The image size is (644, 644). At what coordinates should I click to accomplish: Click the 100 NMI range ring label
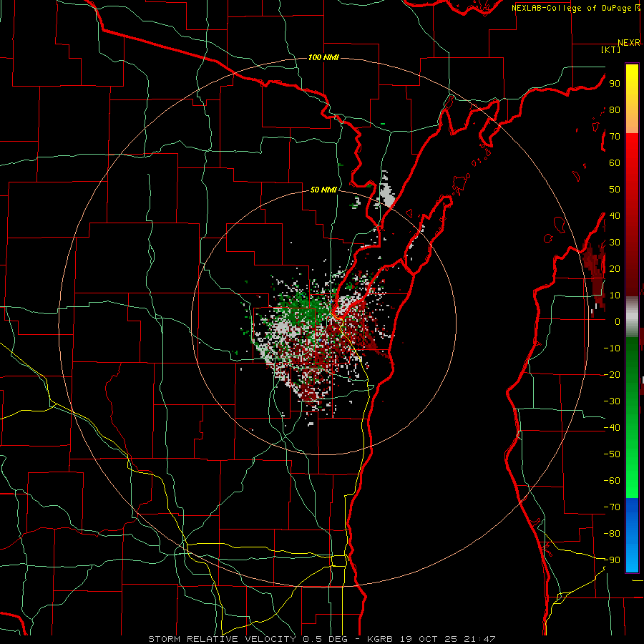(x=323, y=57)
